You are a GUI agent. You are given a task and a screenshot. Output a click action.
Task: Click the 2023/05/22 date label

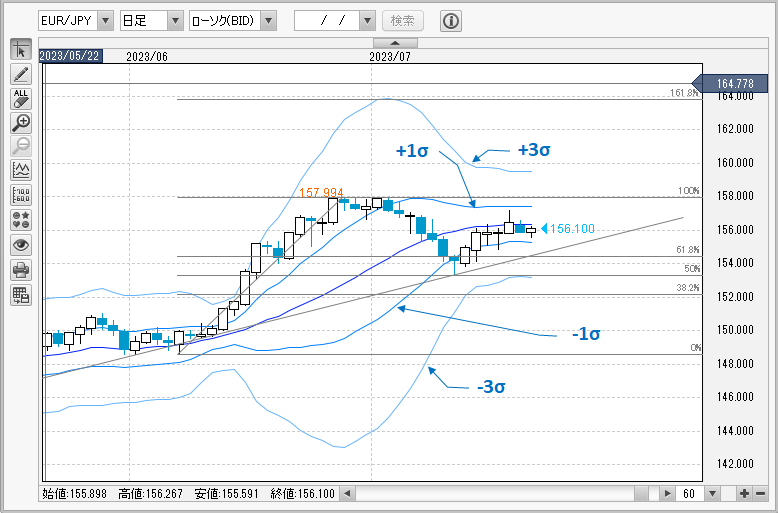tap(70, 56)
